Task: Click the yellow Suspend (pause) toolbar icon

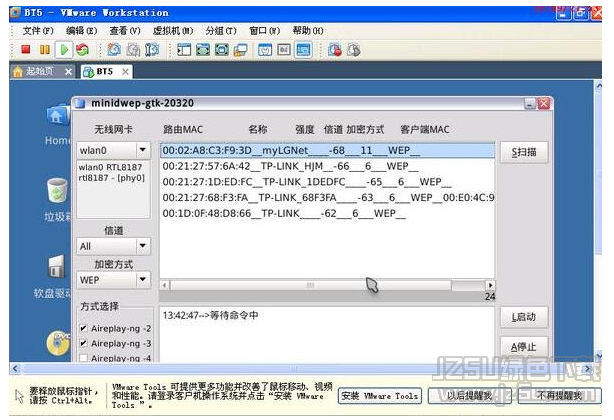Action: pos(45,50)
